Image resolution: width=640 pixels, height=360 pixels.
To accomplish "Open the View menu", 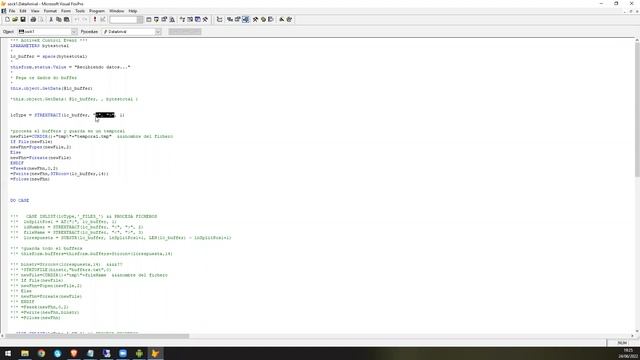I will (x=35, y=11).
